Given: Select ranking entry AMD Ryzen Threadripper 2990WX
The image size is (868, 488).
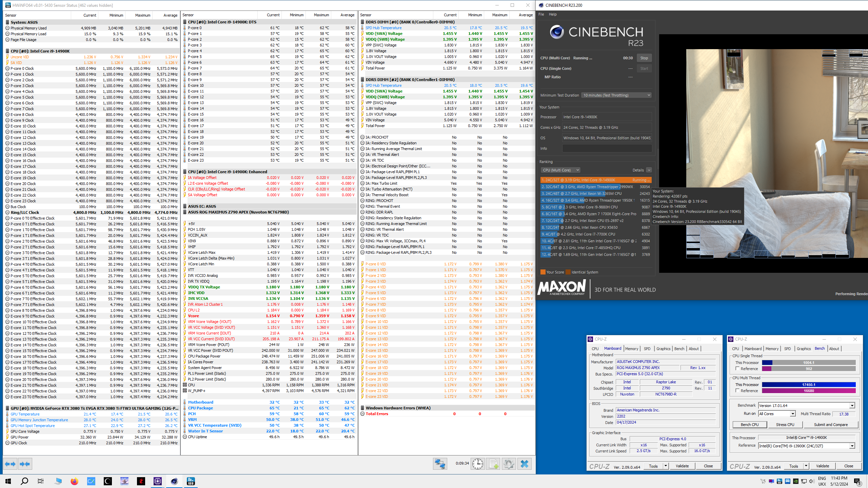Looking at the screenshot, I should click(596, 187).
